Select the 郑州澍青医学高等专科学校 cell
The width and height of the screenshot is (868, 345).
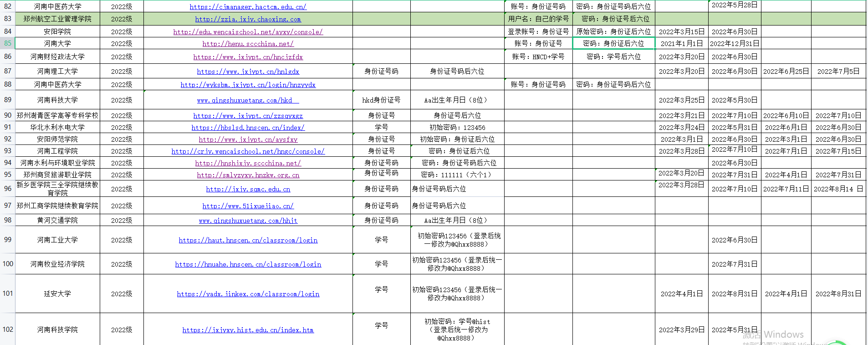coord(57,116)
